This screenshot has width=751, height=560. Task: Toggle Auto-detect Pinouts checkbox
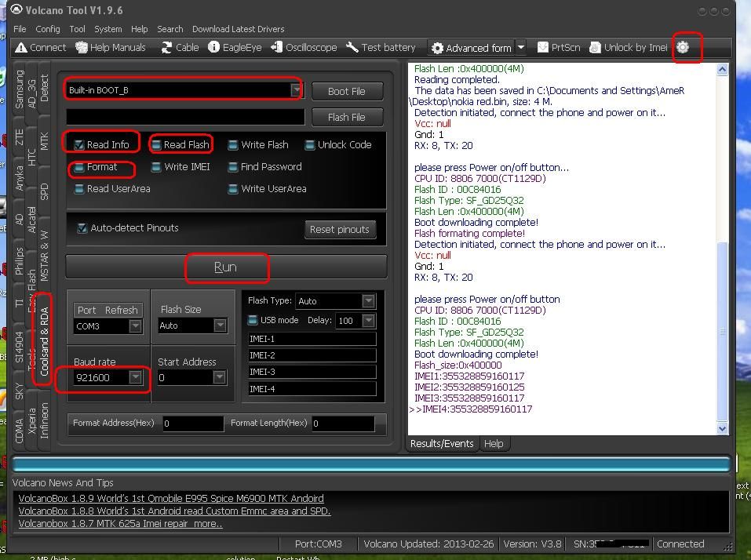click(x=82, y=227)
